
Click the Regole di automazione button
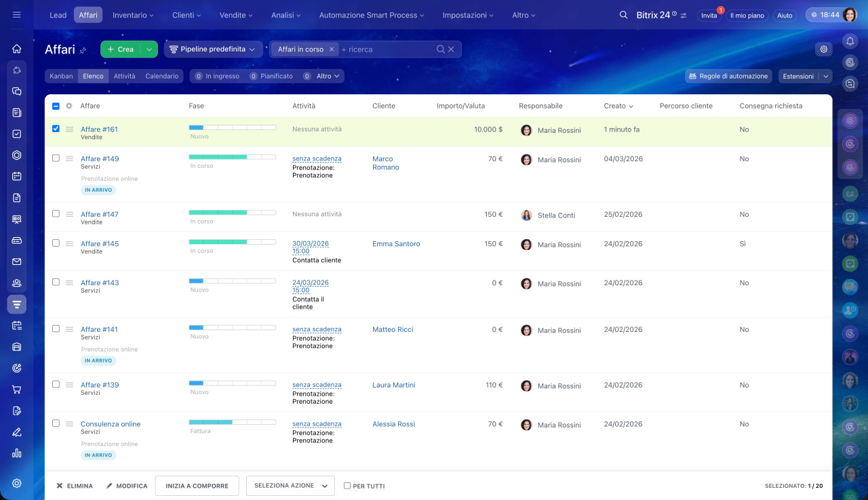click(x=728, y=76)
